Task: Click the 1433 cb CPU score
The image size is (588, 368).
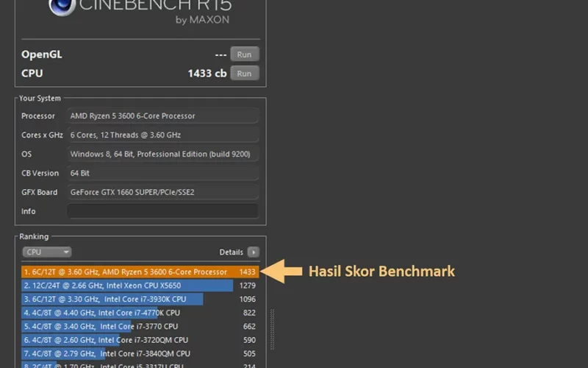Action: tap(207, 73)
